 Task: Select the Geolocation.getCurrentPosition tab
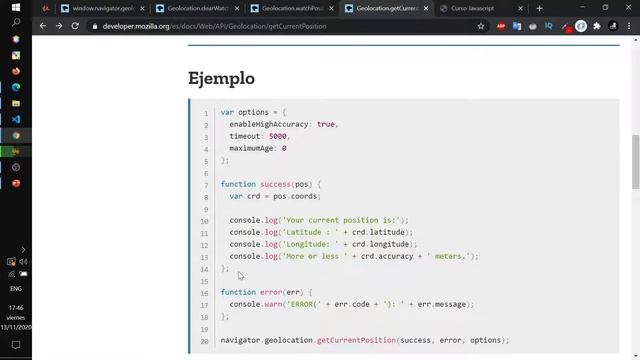387,8
